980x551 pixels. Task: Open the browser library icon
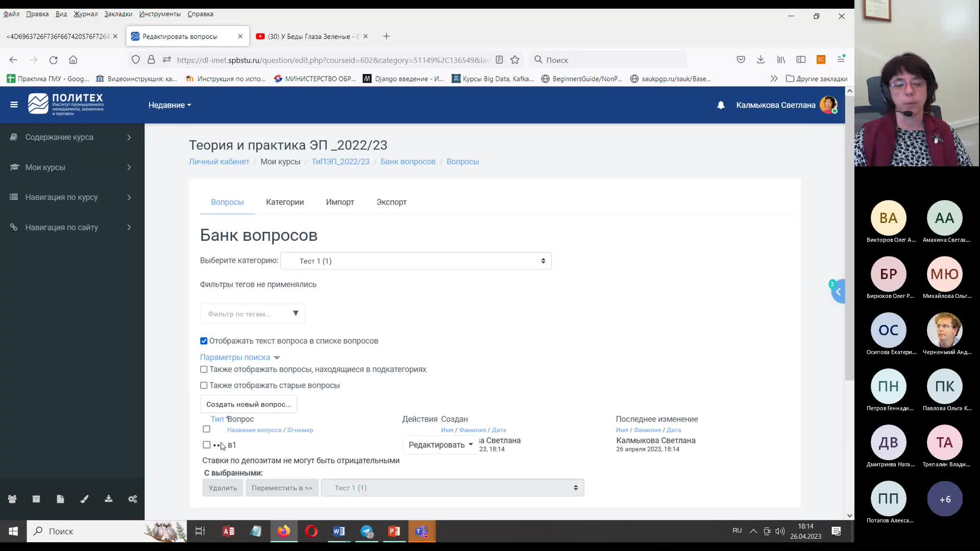tap(781, 60)
